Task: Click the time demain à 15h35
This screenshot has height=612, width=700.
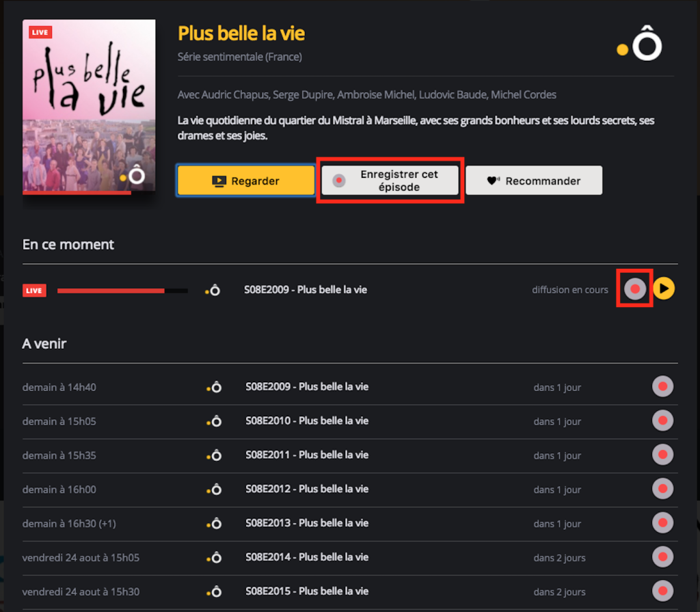Action: point(59,455)
